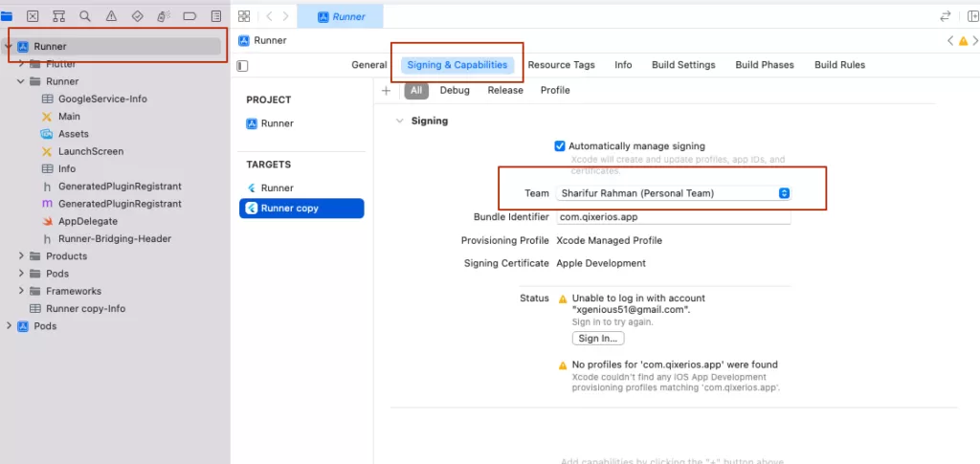The height and width of the screenshot is (464, 980).
Task: Collapse the Runner root project
Action: pyautogui.click(x=8, y=46)
